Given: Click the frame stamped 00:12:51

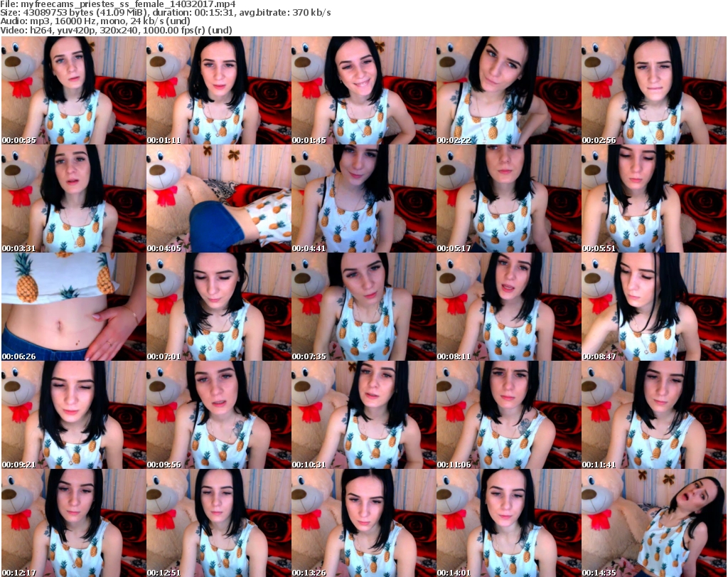Looking at the screenshot, I should coord(219,523).
